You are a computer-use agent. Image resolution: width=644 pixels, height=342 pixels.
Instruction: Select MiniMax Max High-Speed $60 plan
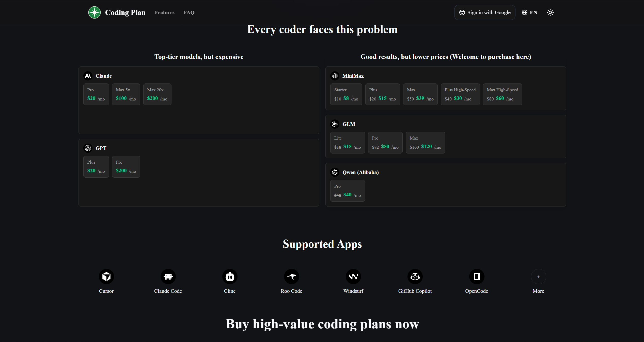502,94
